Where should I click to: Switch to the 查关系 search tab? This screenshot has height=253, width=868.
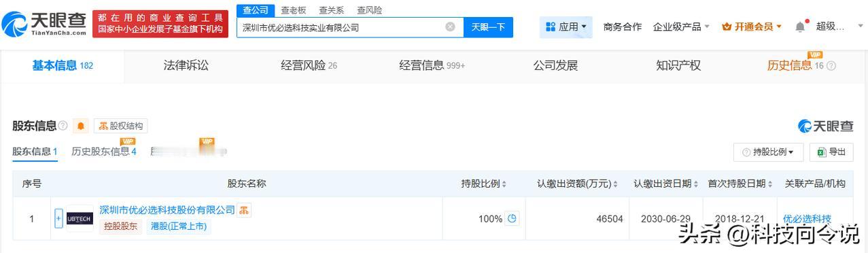tap(331, 10)
